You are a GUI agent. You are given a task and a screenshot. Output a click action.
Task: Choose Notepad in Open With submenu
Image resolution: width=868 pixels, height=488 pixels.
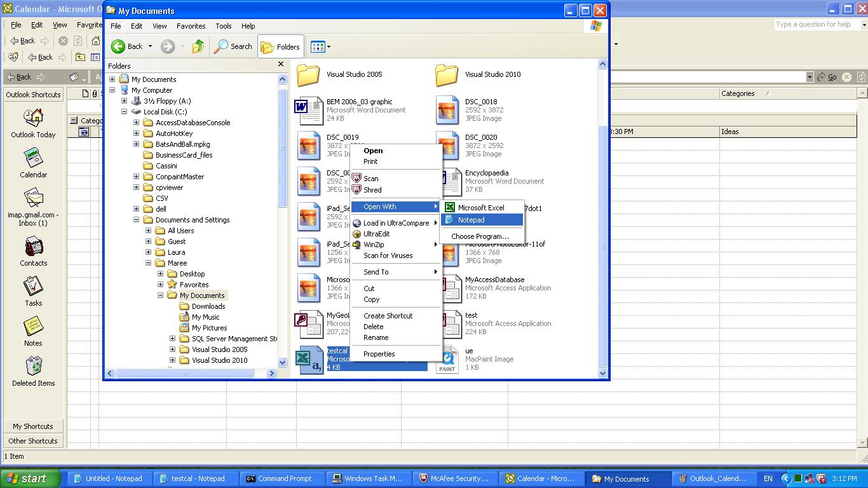coord(471,220)
